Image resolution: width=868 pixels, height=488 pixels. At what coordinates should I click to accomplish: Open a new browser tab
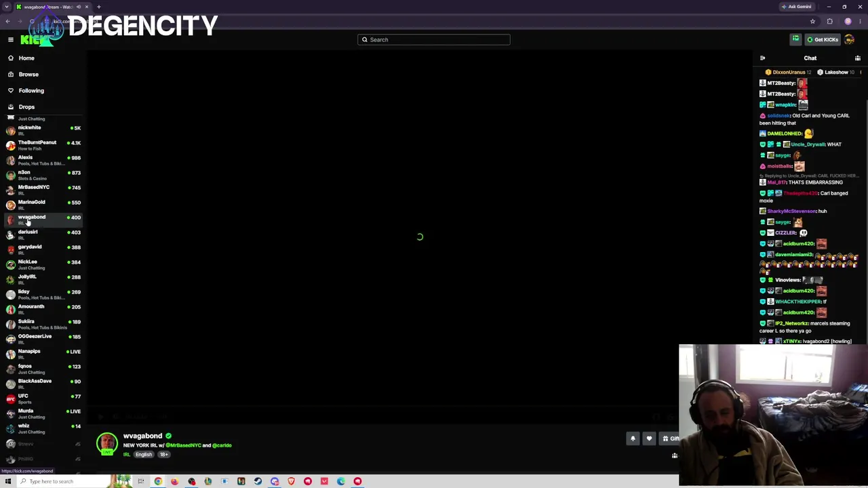pyautogui.click(x=98, y=7)
